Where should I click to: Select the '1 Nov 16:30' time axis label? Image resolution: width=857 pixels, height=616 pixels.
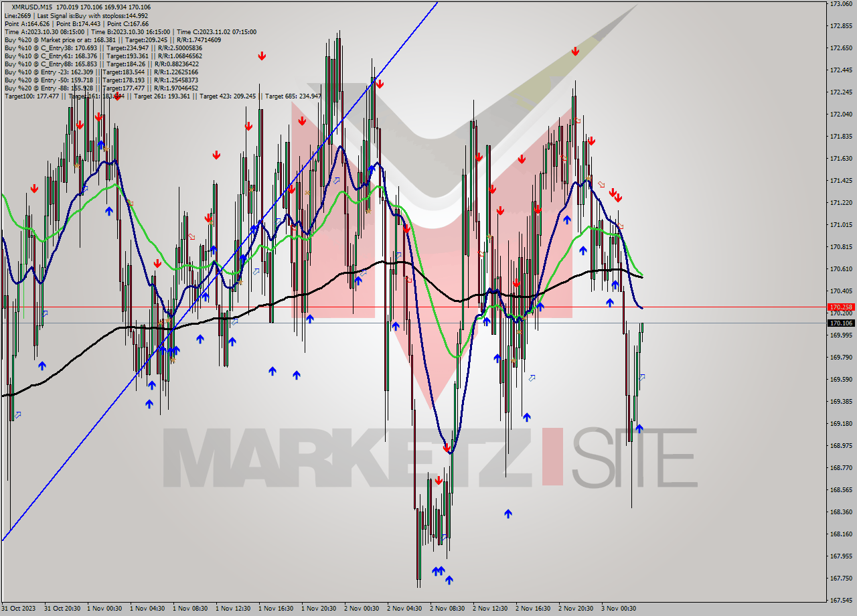click(x=276, y=609)
